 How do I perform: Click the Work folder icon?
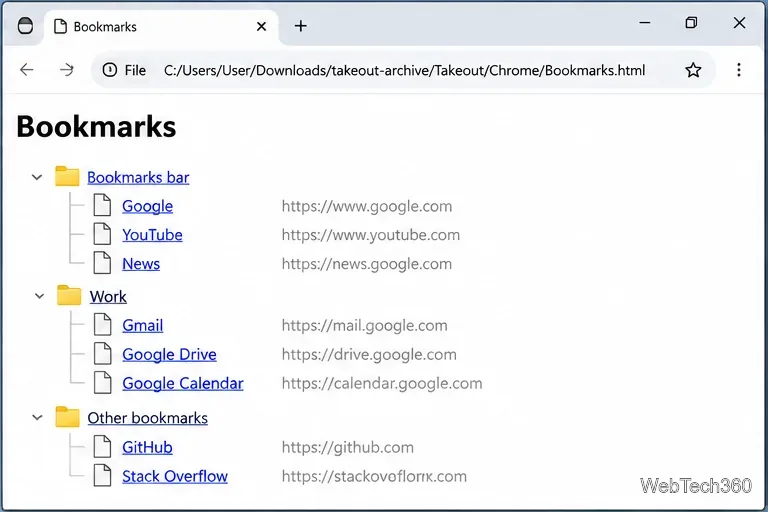69,295
